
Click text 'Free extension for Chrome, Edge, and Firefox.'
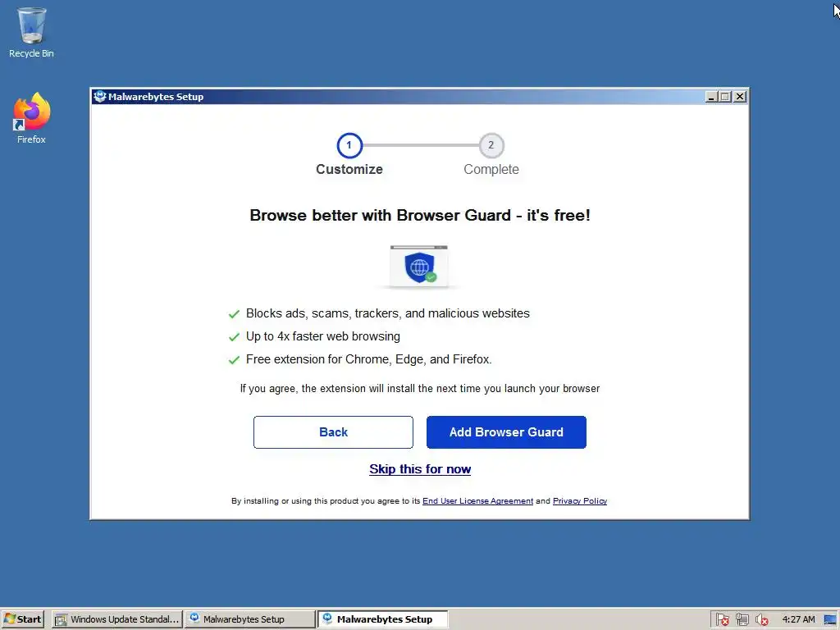click(368, 359)
